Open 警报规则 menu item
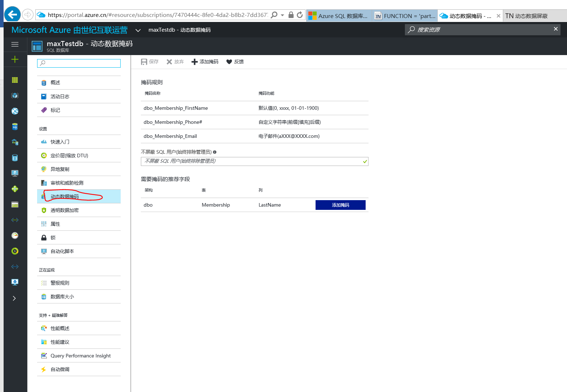 [79, 283]
